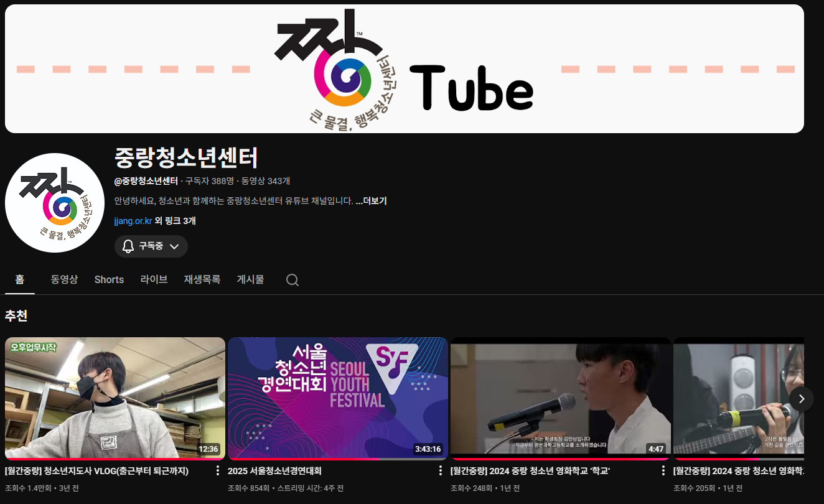Open the 영화학교 '학교' video thumbnail with microphone
This screenshot has height=504, width=824.
(561, 399)
